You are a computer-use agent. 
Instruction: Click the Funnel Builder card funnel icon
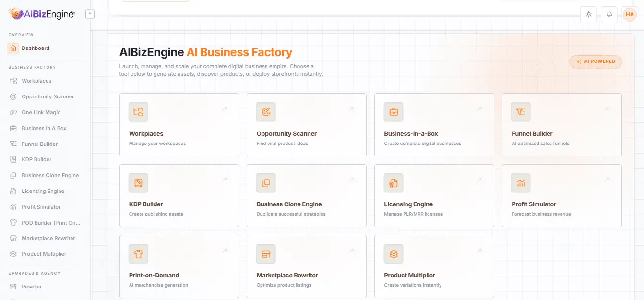tap(521, 112)
